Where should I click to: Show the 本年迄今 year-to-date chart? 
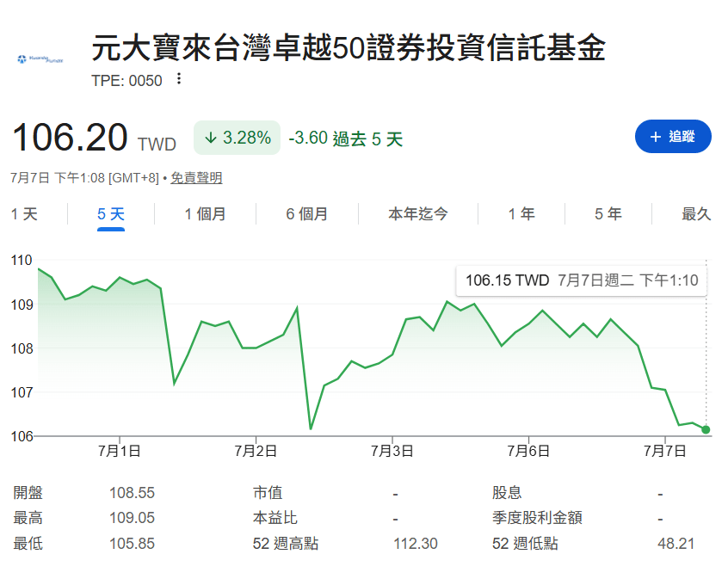click(x=418, y=214)
